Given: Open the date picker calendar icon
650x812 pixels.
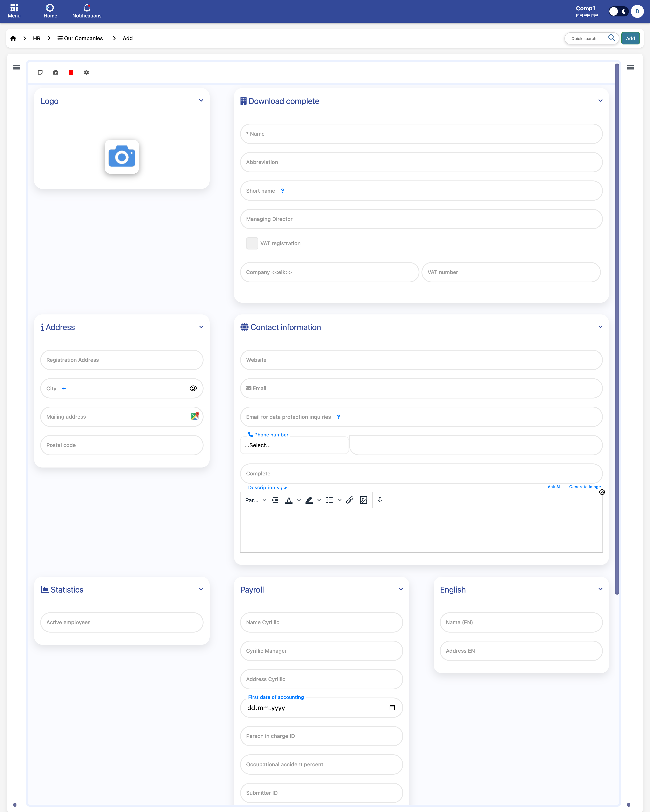Looking at the screenshot, I should click(392, 708).
